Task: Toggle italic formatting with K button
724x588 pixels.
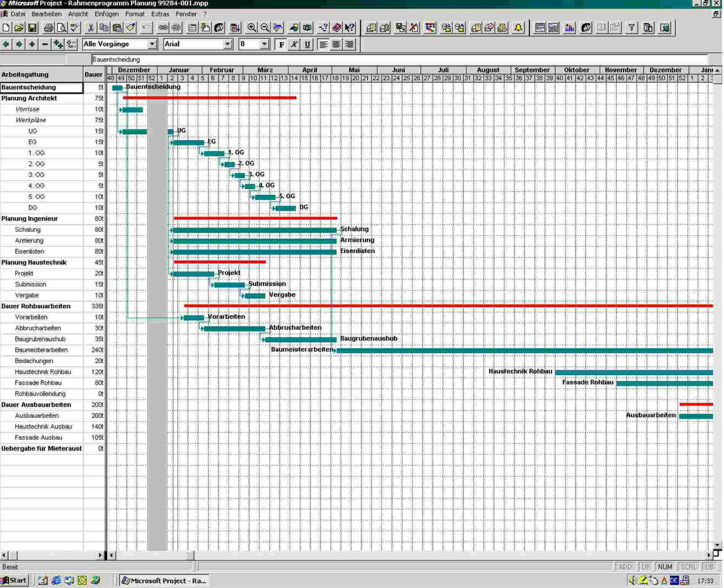Action: (294, 44)
